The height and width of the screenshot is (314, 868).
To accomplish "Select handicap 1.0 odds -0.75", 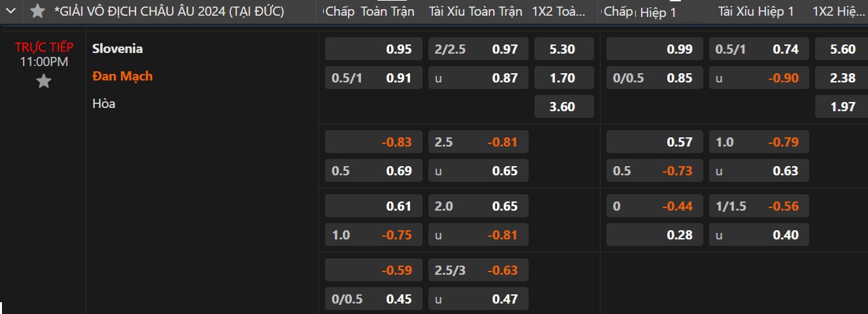I will tap(370, 235).
